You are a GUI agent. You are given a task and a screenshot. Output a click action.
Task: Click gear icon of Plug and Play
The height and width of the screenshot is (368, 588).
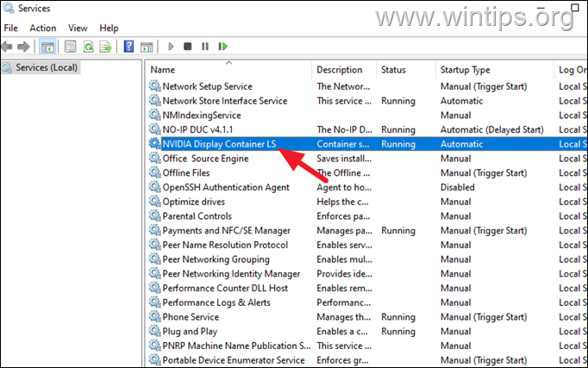(154, 331)
